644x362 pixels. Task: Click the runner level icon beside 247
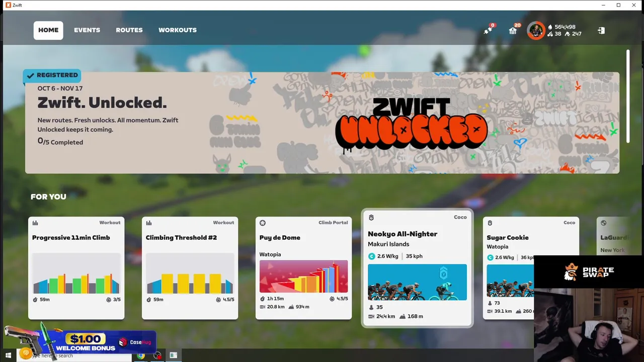[x=568, y=34]
